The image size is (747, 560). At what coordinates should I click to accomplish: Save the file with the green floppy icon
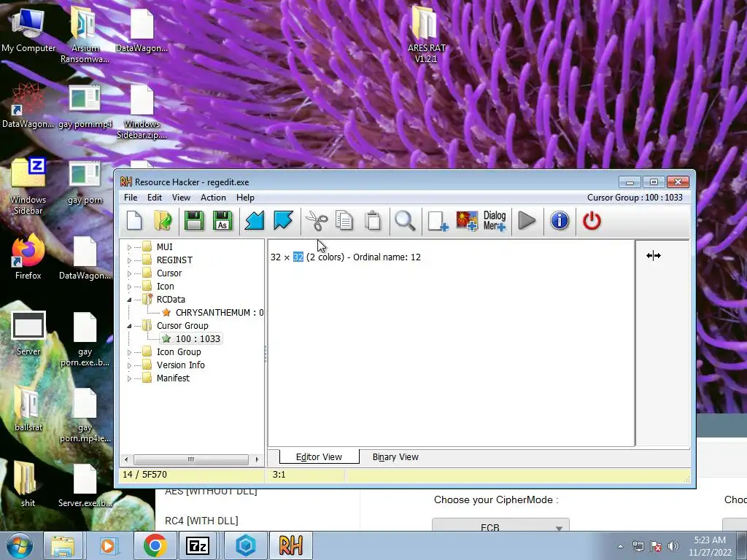click(x=194, y=221)
